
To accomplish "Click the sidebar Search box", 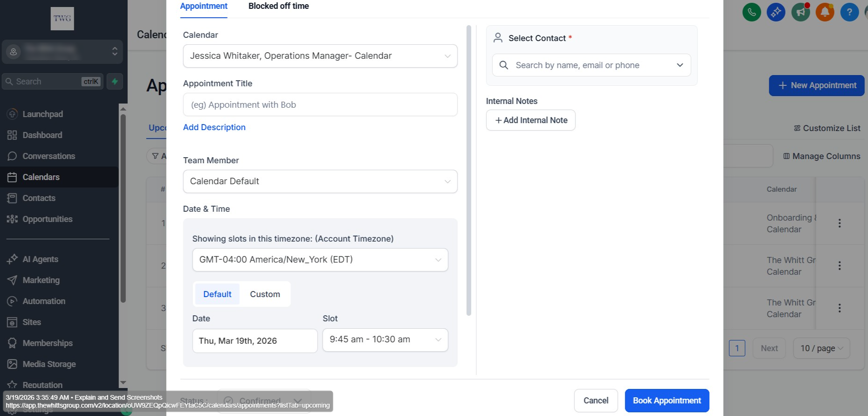I will (52, 81).
